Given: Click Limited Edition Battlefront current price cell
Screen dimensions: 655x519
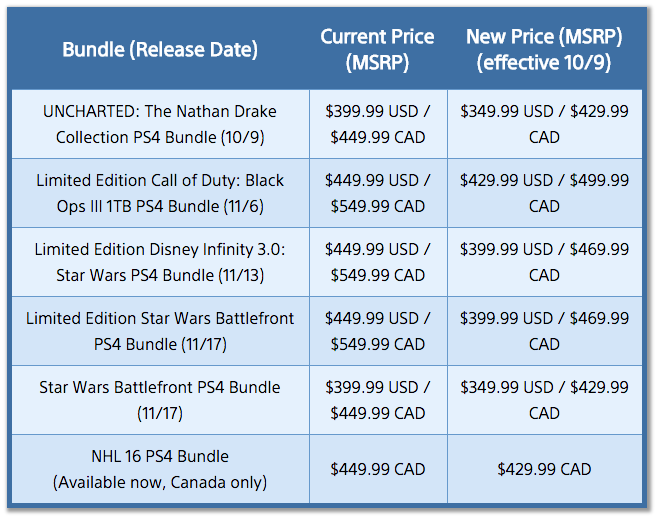Looking at the screenshot, I should (378, 331).
